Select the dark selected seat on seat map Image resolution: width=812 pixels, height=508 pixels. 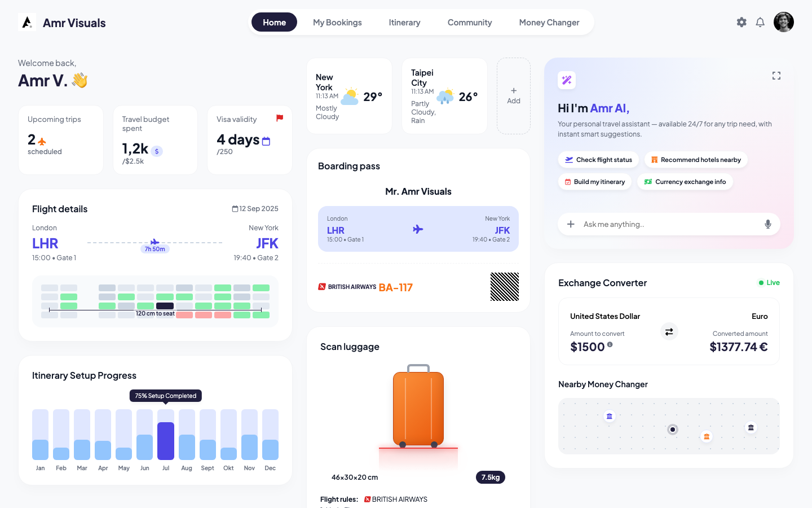pyautogui.click(x=165, y=306)
